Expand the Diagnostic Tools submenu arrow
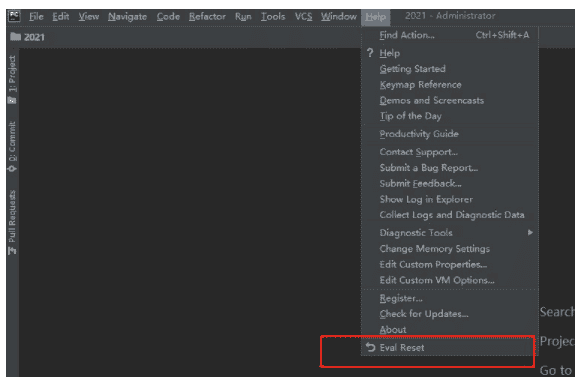This screenshot has width=581, height=383. pos(530,233)
